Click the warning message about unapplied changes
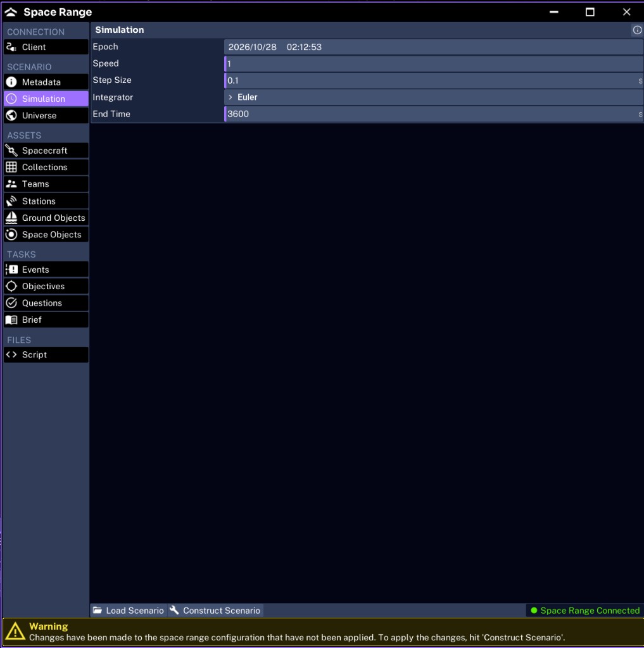The width and height of the screenshot is (644, 648). pyautogui.click(x=296, y=637)
